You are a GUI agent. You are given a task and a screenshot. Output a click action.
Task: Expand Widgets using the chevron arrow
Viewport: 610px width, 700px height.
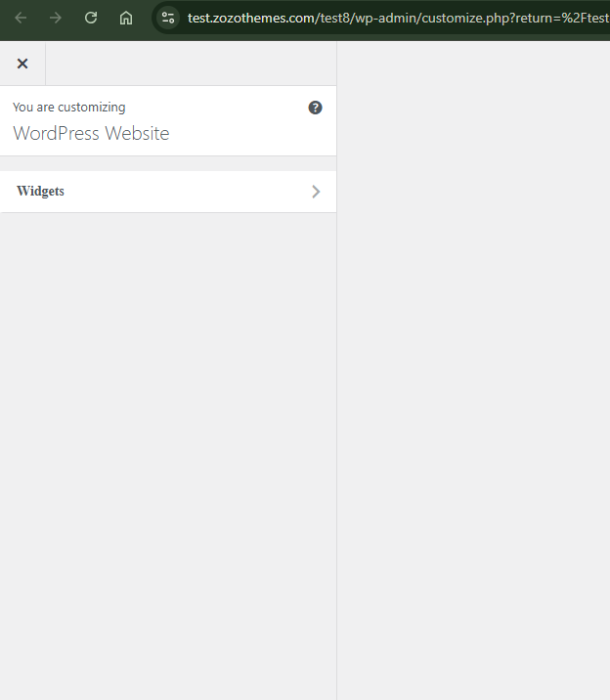[x=316, y=192]
